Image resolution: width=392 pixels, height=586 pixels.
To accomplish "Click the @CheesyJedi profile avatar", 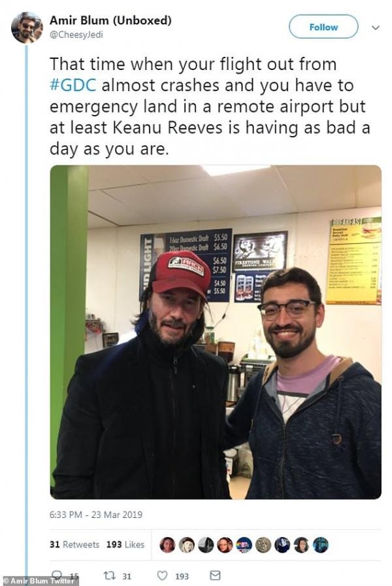I will coord(26,28).
